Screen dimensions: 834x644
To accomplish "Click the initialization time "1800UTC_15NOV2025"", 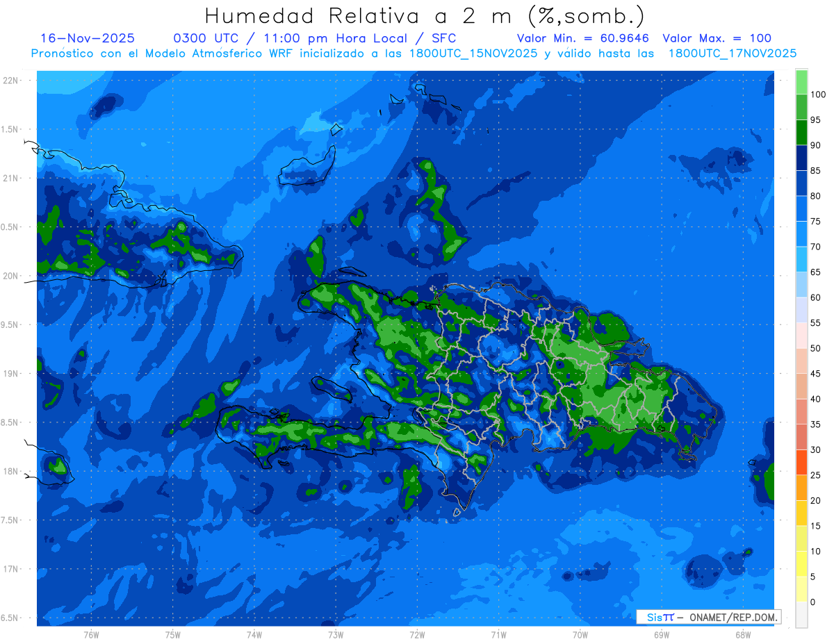I will click(475, 53).
